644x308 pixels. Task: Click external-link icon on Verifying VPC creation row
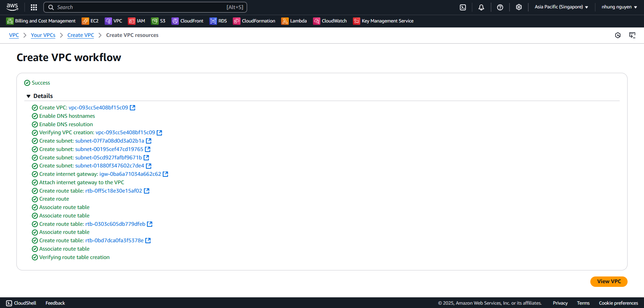pos(160,133)
